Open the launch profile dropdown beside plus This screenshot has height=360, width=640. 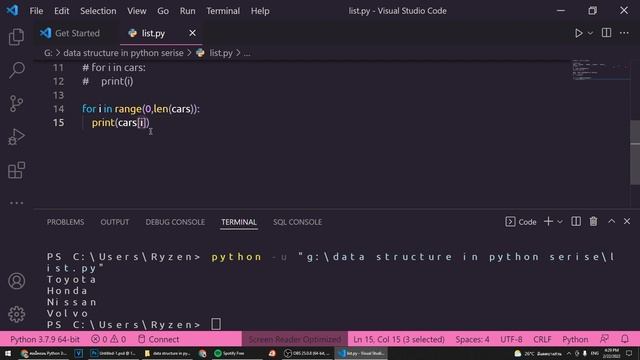(x=560, y=222)
